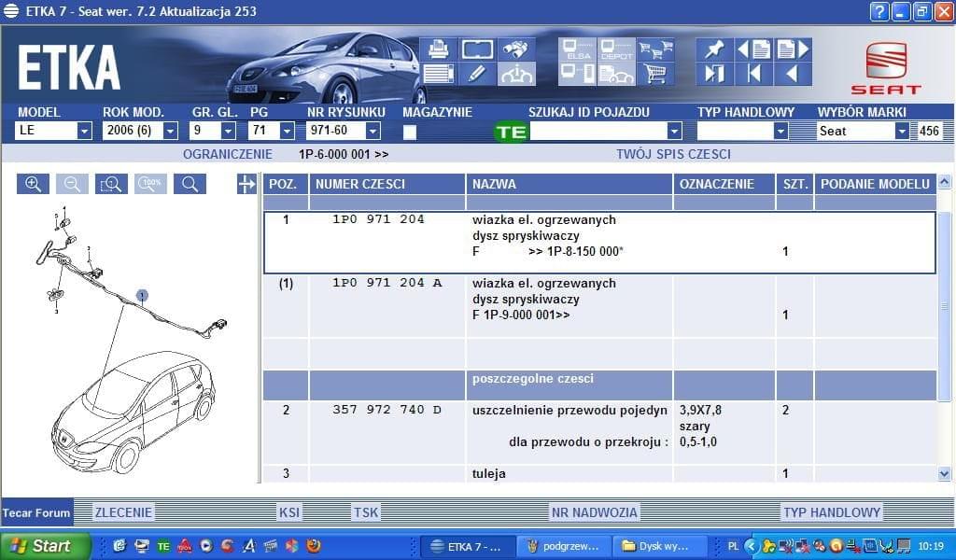This screenshot has width=956, height=560.
Task: Zoom in on the parts illustration
Action: tap(33, 184)
